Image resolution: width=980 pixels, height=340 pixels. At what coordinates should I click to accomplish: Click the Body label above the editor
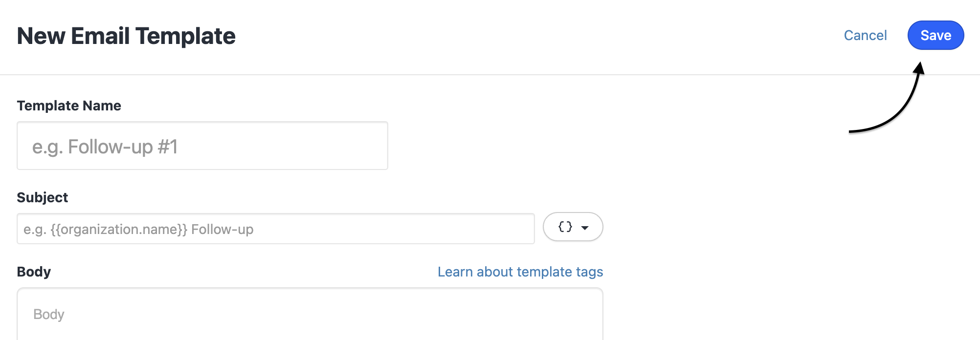coord(34,271)
